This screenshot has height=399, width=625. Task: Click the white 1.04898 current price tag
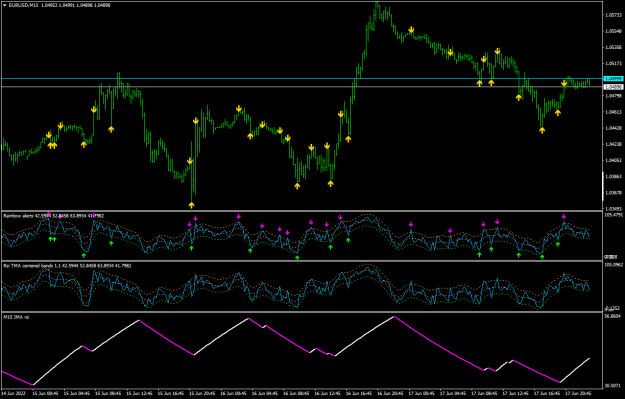point(613,86)
